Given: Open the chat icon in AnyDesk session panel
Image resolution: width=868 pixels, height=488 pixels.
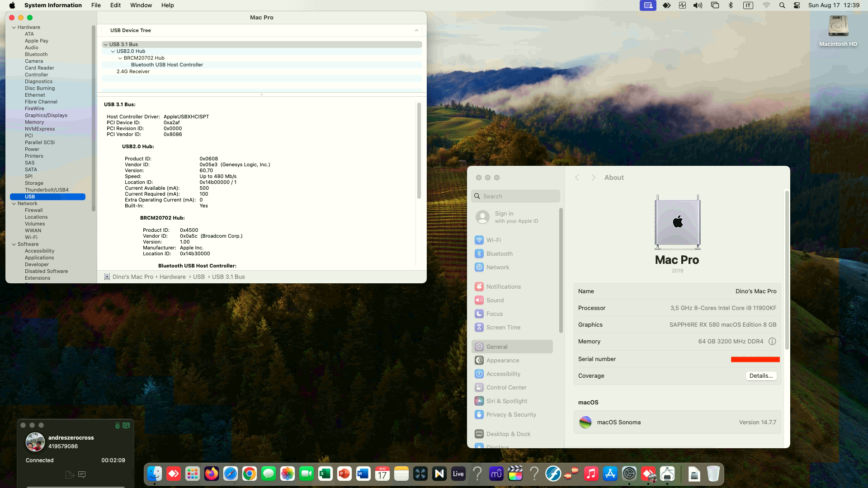Looking at the screenshot, I should (x=82, y=474).
